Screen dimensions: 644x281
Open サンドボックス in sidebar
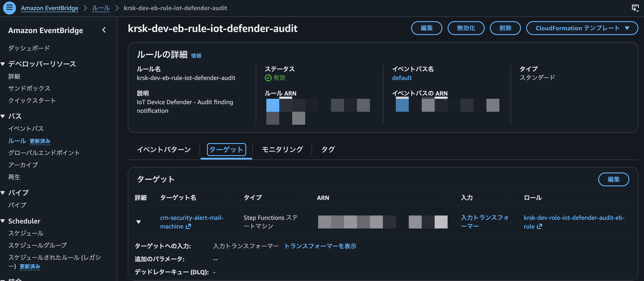coord(29,88)
